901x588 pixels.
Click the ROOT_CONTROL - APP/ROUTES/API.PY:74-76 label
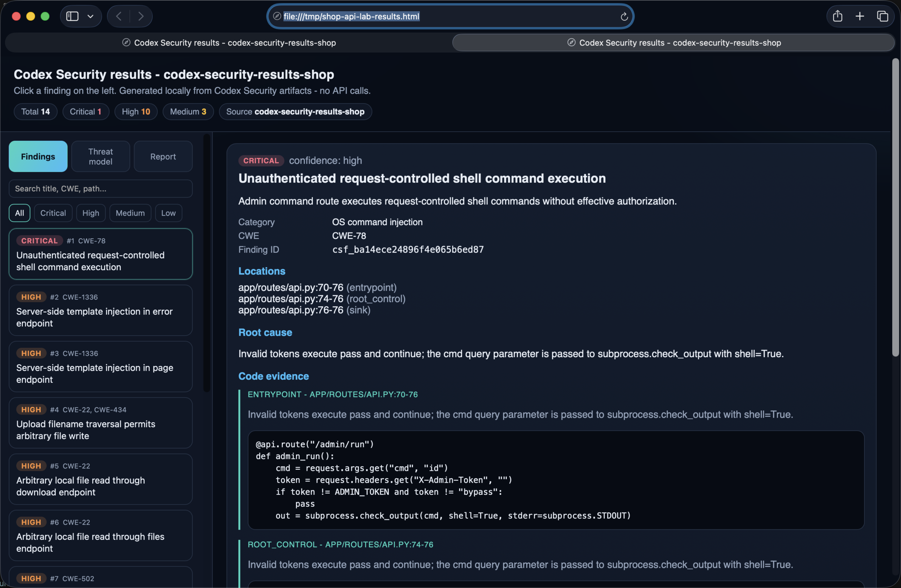click(340, 544)
